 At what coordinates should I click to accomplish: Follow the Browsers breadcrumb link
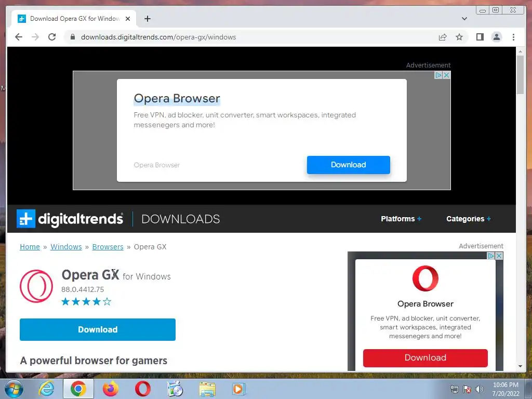coord(108,247)
